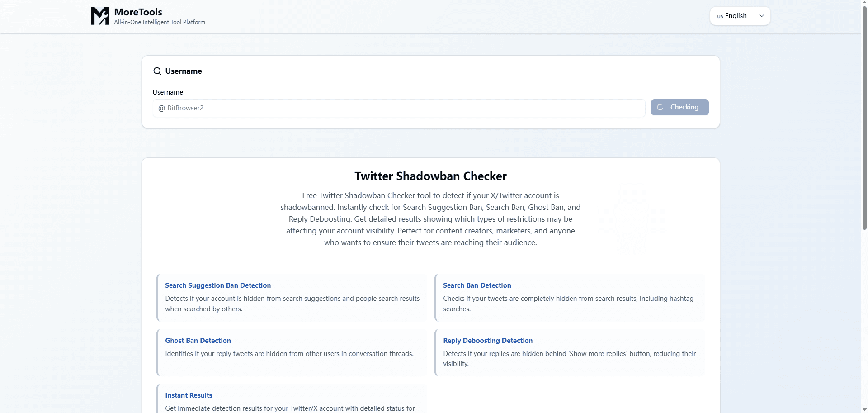Click the Reply Deboosting Detection heading

[x=488, y=341]
